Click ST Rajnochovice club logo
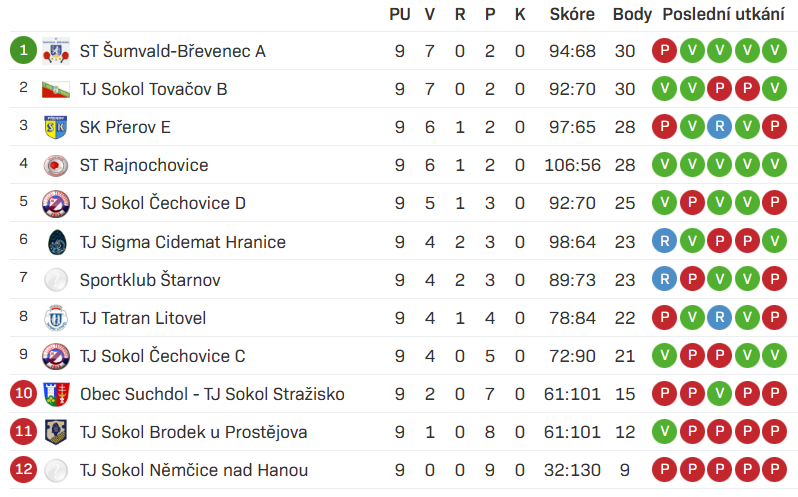 (x=55, y=165)
